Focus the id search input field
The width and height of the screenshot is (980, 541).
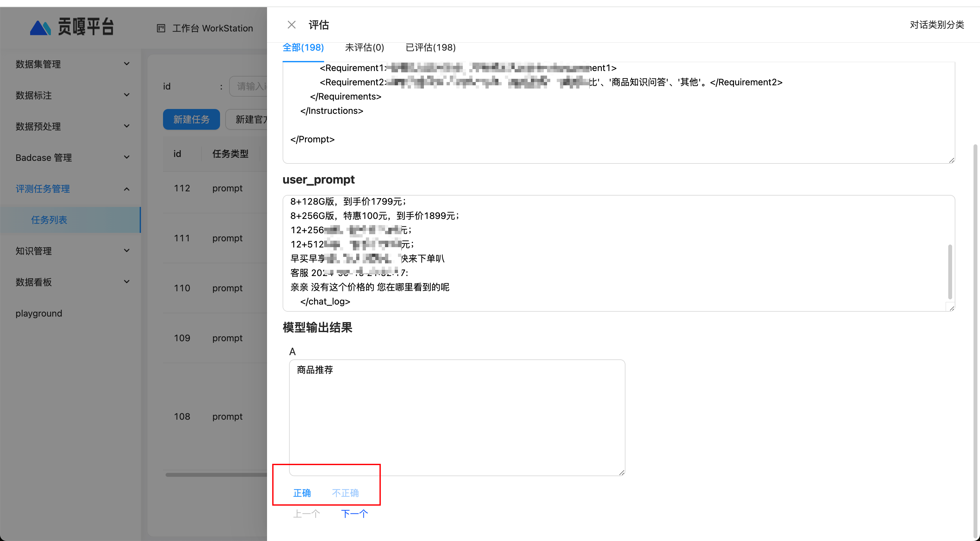pyautogui.click(x=248, y=86)
